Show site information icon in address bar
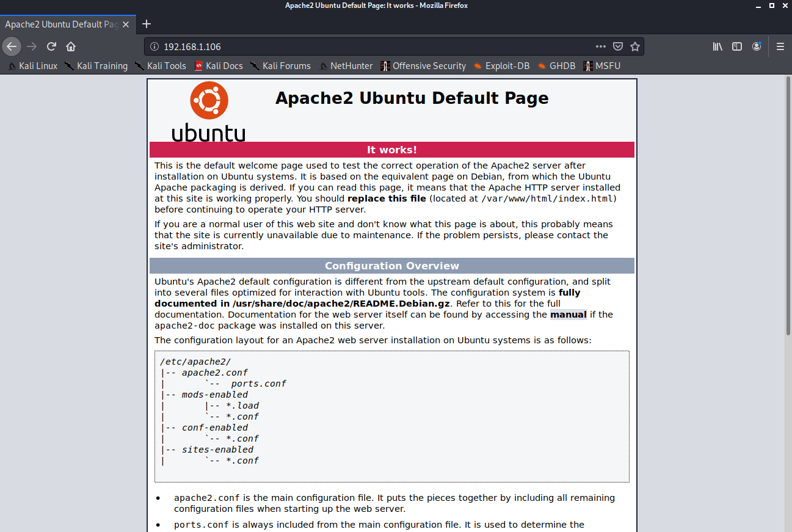Image resolution: width=792 pixels, height=532 pixels. click(x=154, y=46)
